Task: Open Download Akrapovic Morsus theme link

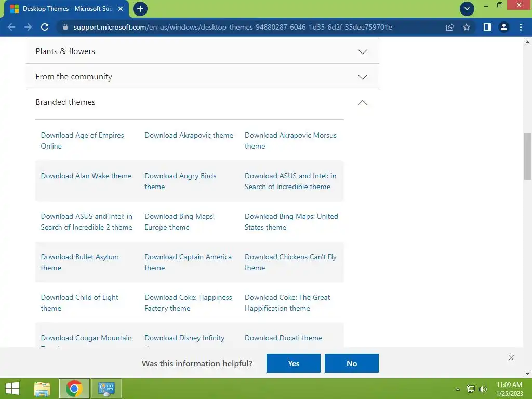Action: 290,140
